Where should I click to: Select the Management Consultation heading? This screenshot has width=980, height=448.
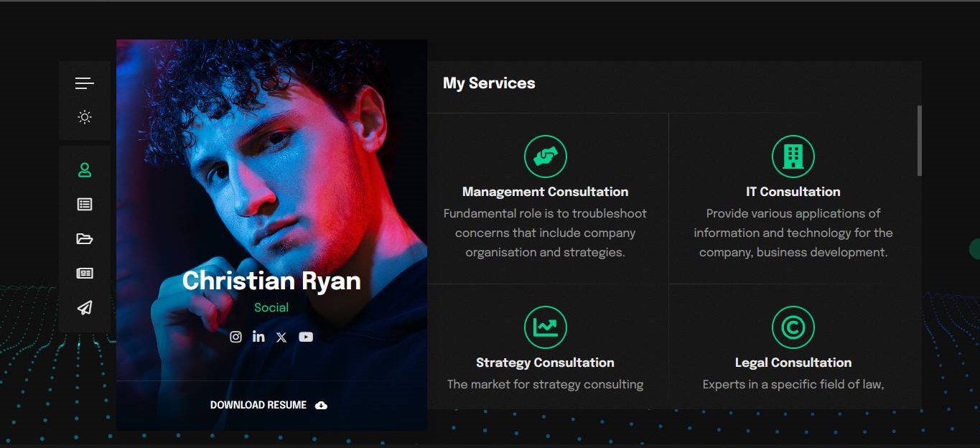tap(545, 192)
